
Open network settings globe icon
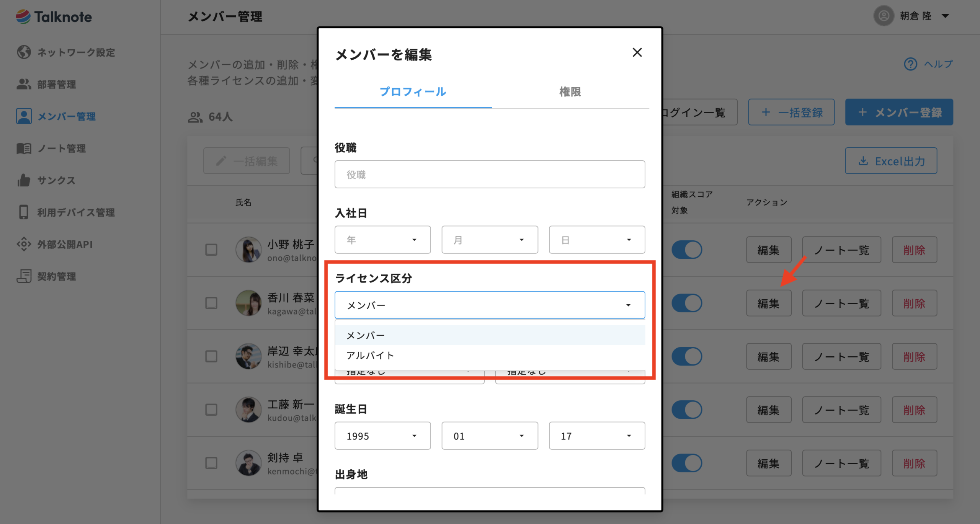(x=24, y=52)
